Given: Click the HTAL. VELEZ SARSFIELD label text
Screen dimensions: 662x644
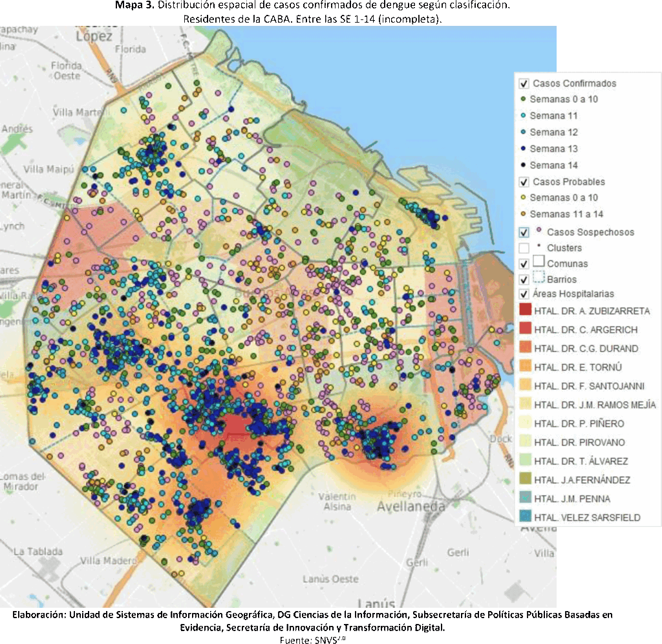Looking at the screenshot, I should pos(587,518).
